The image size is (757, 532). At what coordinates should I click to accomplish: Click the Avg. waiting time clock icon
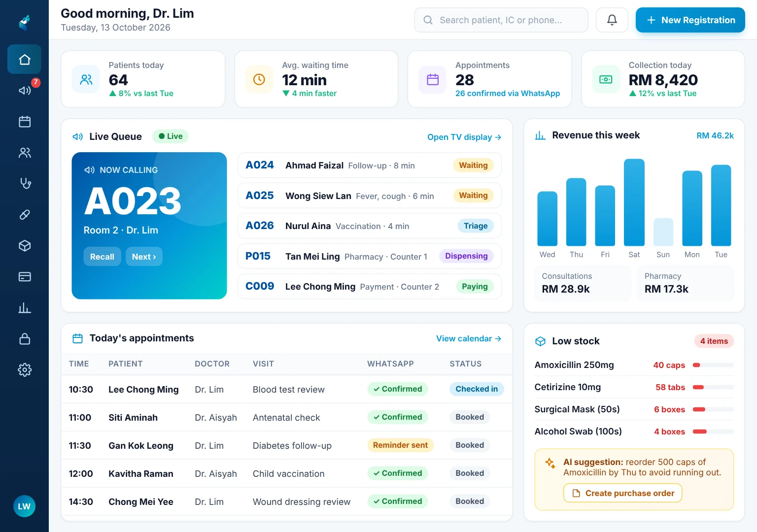(259, 79)
